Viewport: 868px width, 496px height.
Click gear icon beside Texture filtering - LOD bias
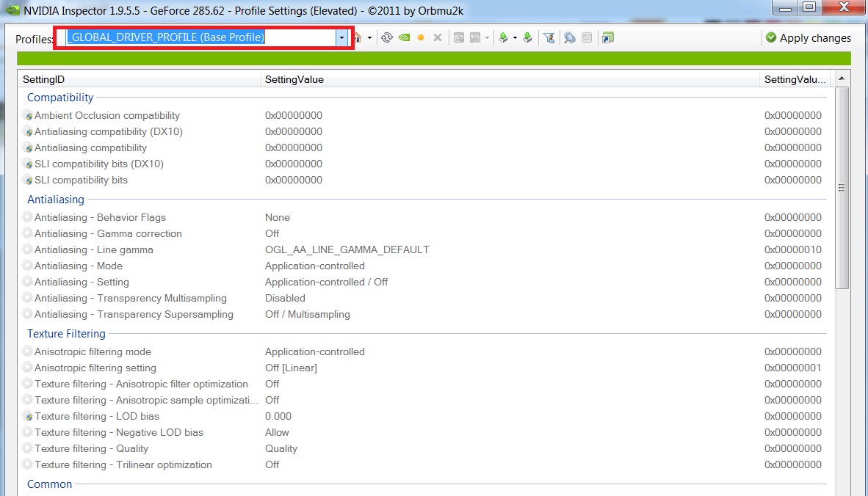(27, 416)
